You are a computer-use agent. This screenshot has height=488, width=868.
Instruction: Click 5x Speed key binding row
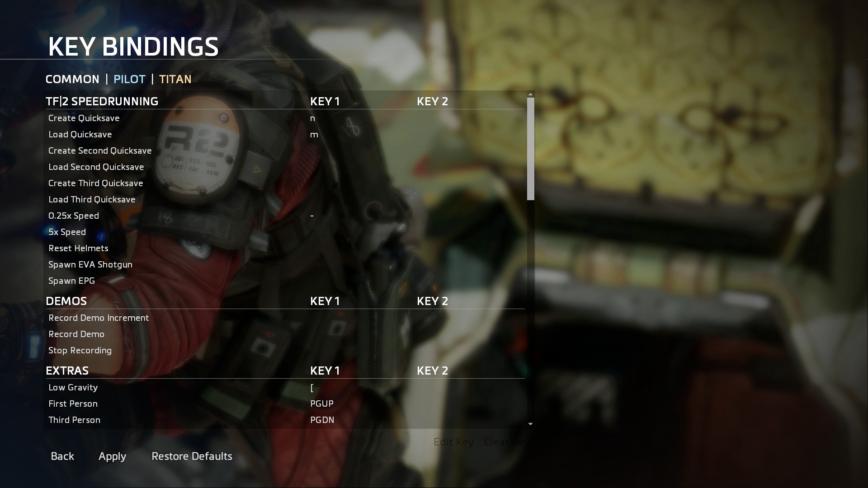67,231
